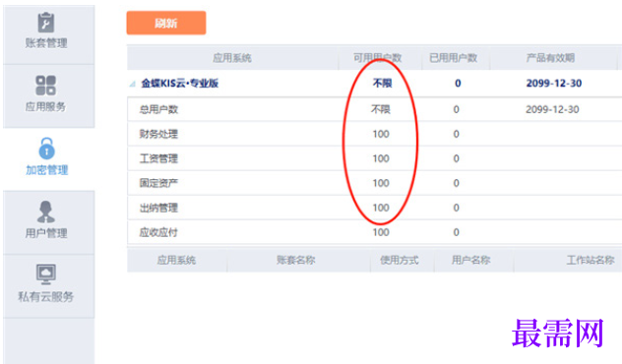Open the 私有云服务 monitor icon
This screenshot has width=622, height=364.
pos(46,274)
